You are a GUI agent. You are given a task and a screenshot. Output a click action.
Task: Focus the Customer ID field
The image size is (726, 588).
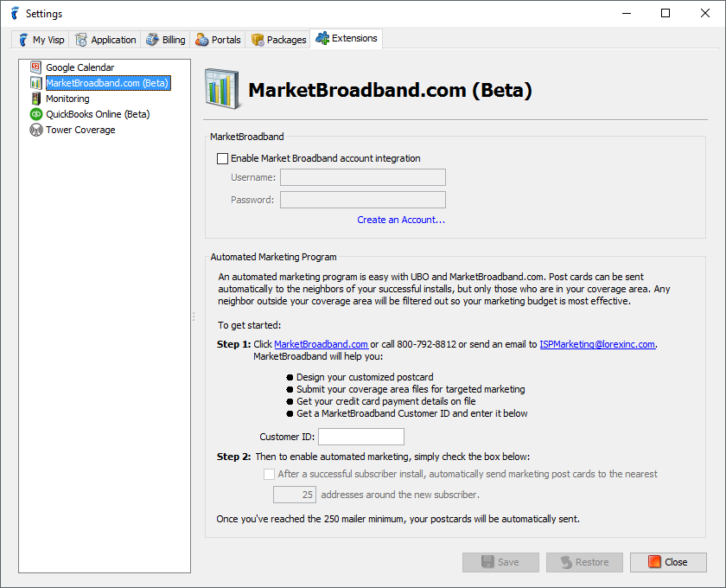[x=361, y=437]
